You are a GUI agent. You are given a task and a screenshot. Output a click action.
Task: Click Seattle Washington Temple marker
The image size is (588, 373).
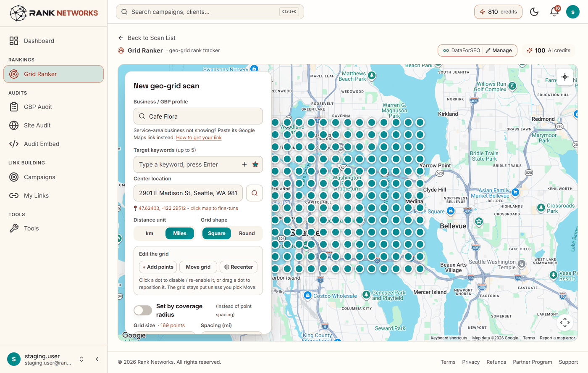pyautogui.click(x=522, y=264)
